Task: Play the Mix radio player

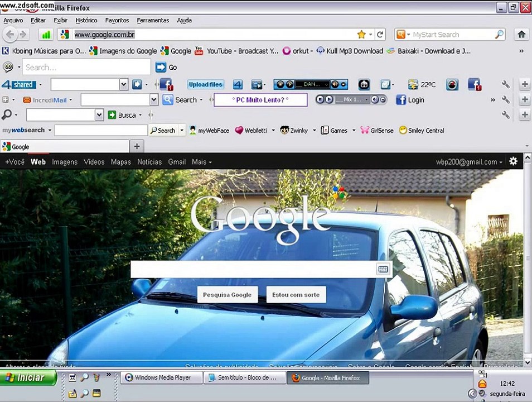Action: (x=329, y=99)
